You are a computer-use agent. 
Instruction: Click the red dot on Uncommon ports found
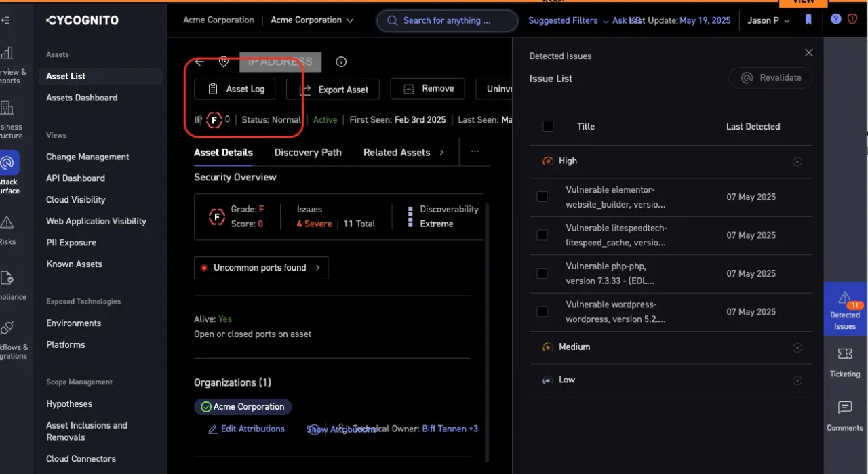203,268
